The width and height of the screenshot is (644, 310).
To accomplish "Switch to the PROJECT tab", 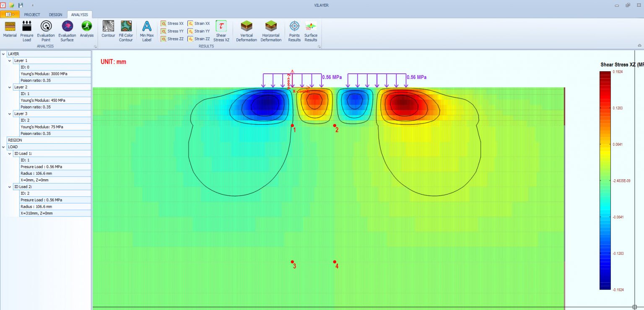I will pos(32,15).
